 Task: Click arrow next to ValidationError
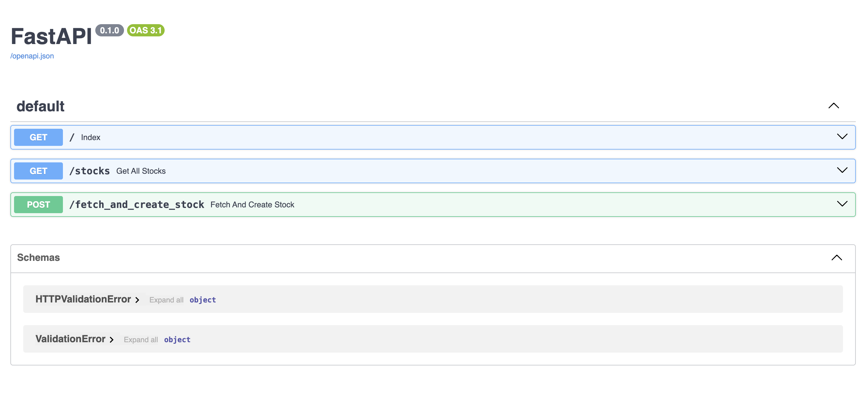pyautogui.click(x=111, y=340)
